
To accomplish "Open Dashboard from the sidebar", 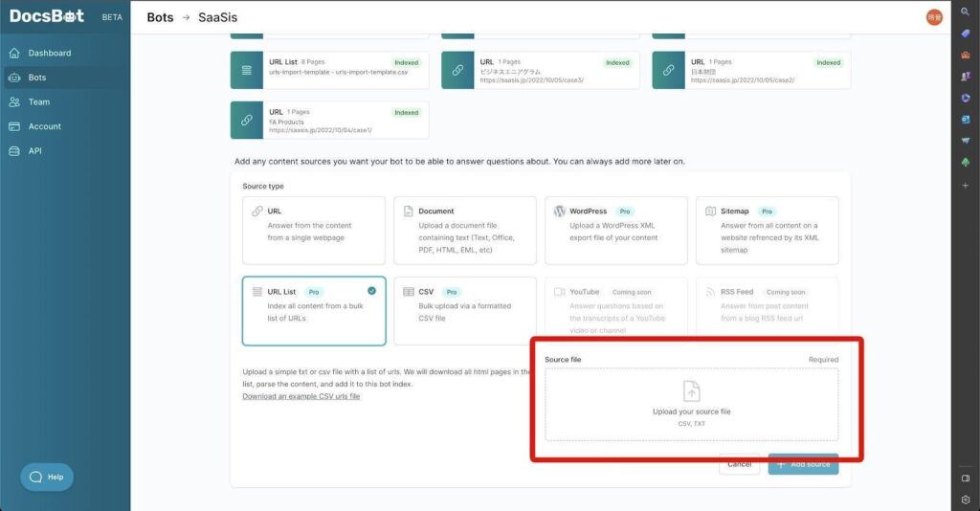I will pyautogui.click(x=49, y=53).
